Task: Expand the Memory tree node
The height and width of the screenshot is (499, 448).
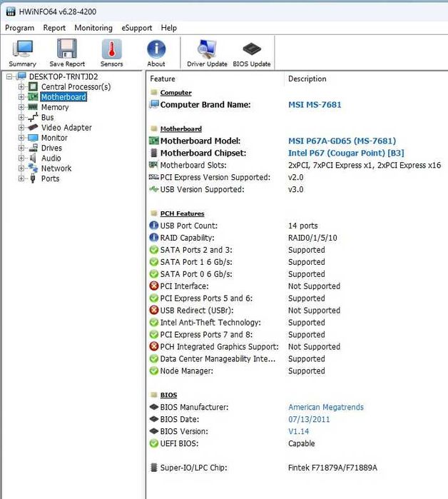Action: (21, 108)
